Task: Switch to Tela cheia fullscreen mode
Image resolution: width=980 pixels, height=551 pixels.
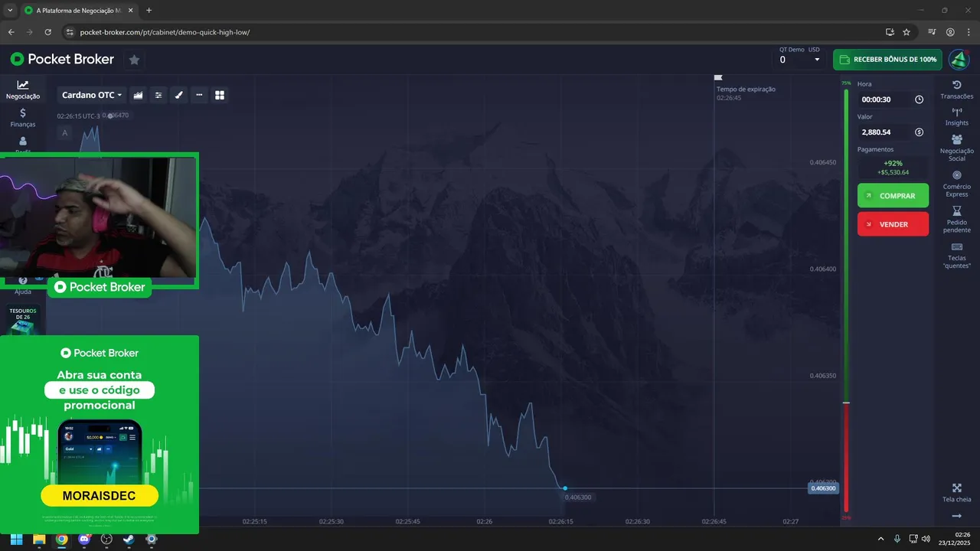Action: tap(956, 493)
